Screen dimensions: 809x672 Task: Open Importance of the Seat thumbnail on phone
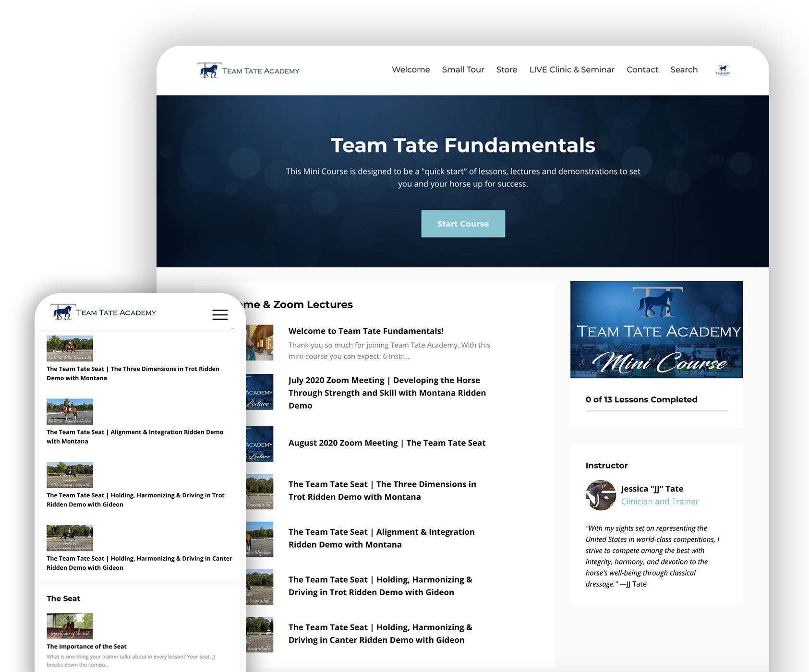click(x=70, y=626)
